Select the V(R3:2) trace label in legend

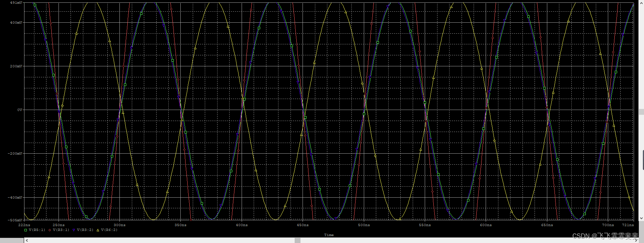coord(85,230)
